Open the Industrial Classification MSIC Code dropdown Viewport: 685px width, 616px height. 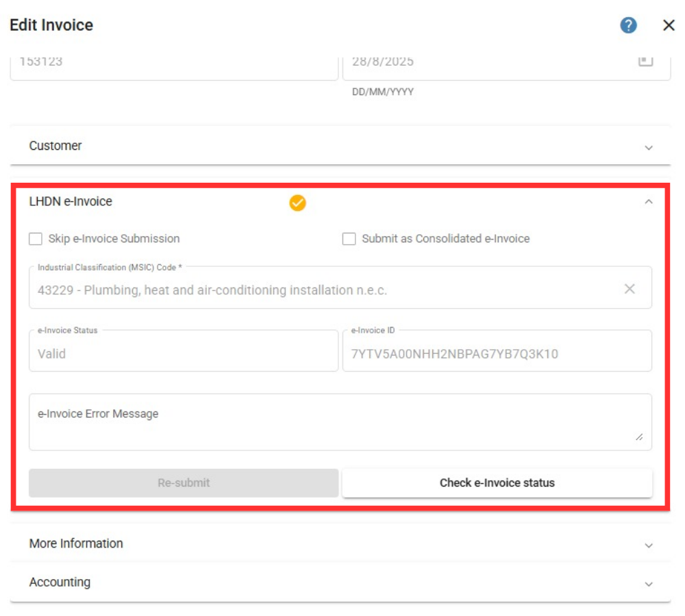pyautogui.click(x=322, y=290)
